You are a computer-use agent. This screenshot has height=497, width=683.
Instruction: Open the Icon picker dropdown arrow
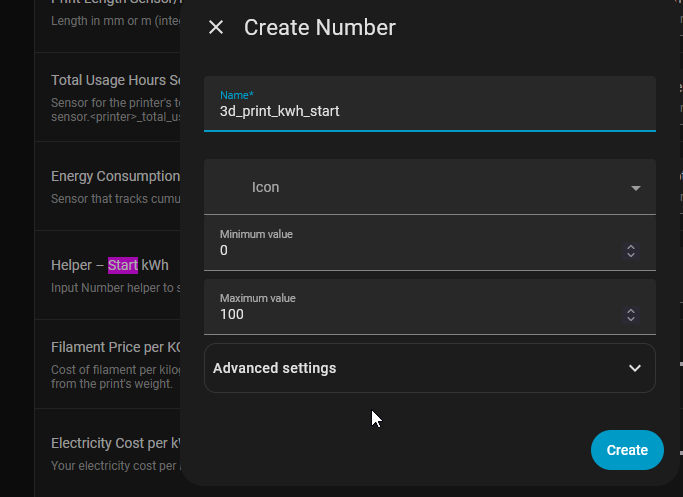635,188
